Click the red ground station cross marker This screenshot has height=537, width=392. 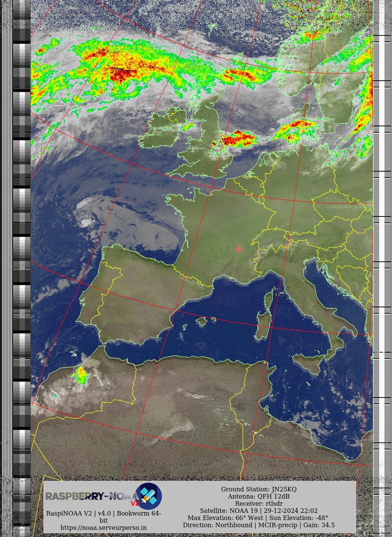239,249
